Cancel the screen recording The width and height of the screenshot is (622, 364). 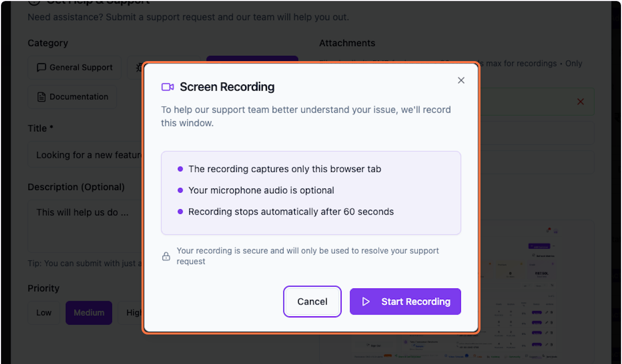(x=312, y=301)
